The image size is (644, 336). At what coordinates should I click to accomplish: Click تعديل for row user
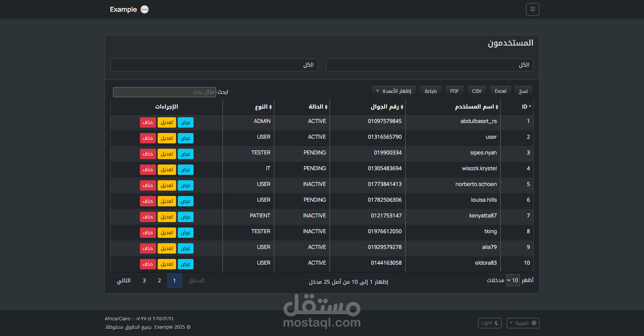(x=167, y=138)
